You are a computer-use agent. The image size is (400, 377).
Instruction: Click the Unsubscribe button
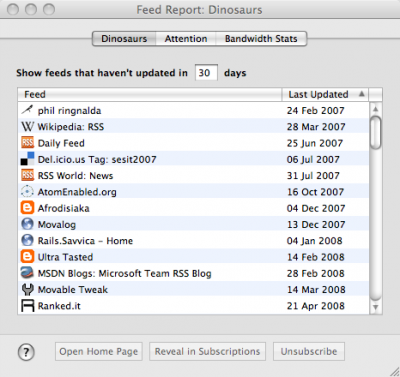[309, 351]
